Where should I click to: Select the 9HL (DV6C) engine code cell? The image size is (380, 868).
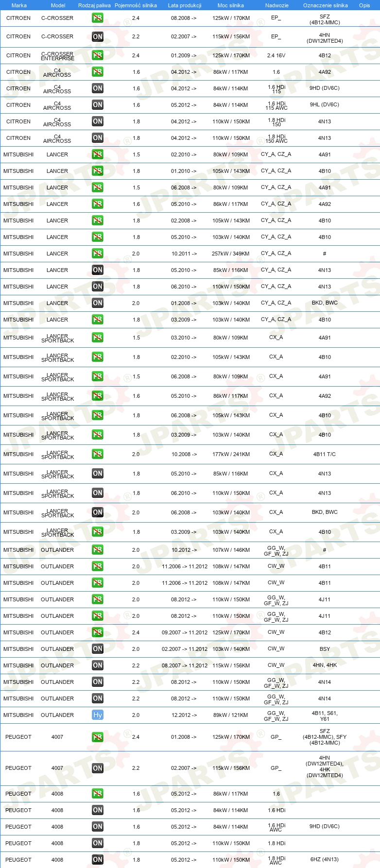click(x=325, y=104)
